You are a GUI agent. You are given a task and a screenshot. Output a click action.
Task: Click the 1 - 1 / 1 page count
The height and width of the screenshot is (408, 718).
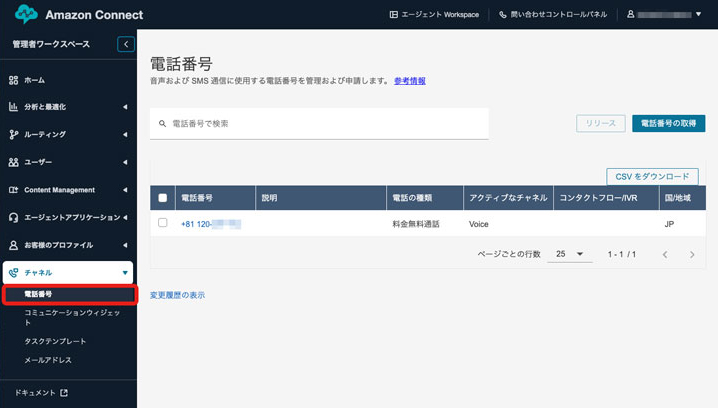621,254
